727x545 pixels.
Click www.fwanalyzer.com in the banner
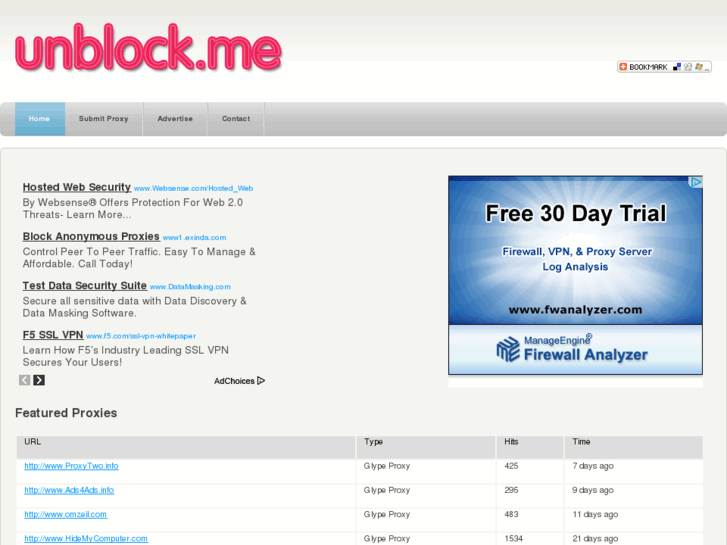[x=575, y=309]
